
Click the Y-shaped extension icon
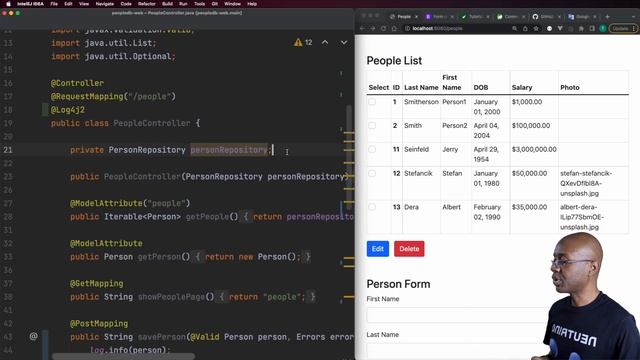pos(560,29)
